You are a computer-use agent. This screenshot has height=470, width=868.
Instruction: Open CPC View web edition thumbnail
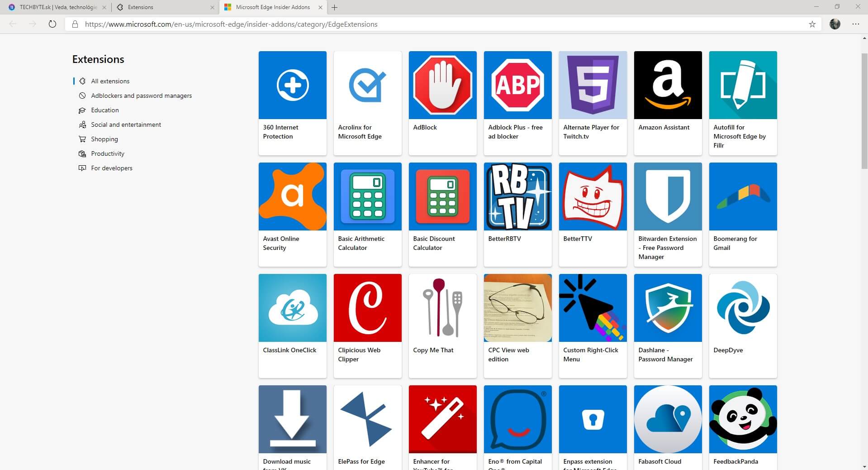(x=517, y=308)
